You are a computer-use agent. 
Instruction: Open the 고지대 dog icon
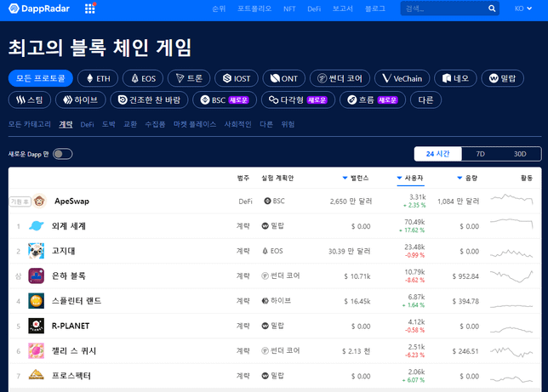click(36, 251)
